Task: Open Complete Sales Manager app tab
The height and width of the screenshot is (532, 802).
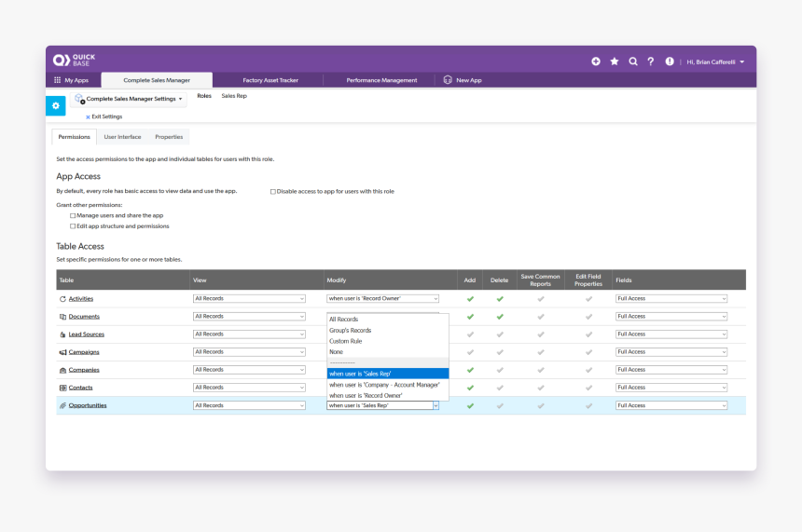Action: click(x=157, y=80)
